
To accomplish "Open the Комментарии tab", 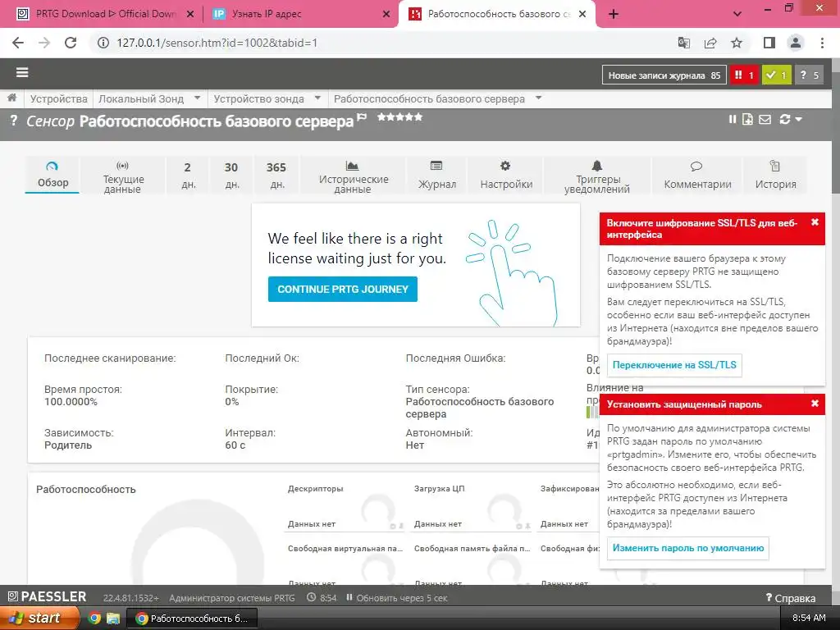I will point(697,175).
